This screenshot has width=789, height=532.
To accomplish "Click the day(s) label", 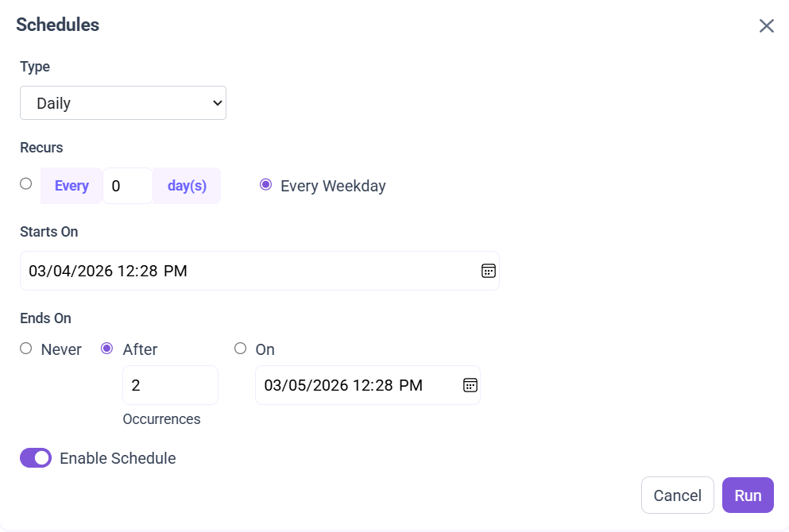I will point(187,186).
